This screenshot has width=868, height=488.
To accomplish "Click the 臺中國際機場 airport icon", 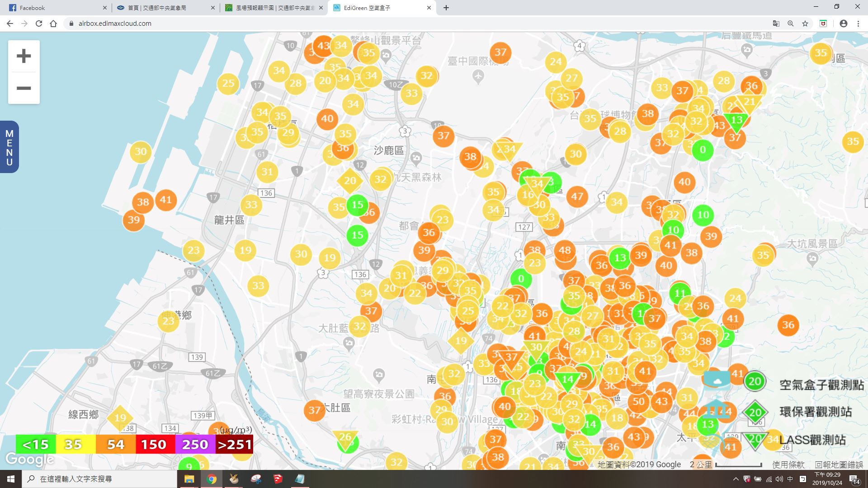I will [x=478, y=76].
